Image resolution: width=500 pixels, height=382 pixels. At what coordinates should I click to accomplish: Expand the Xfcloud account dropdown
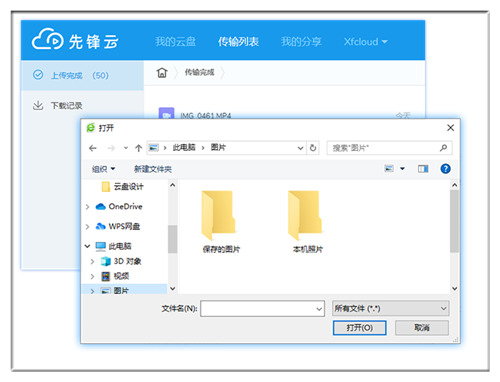tap(365, 42)
